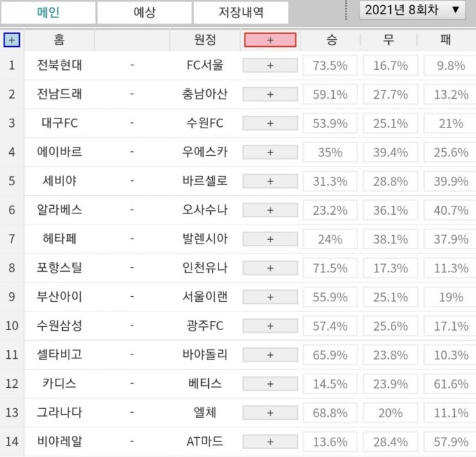The height and width of the screenshot is (457, 476).
Task: Select the 19% loss cell in row 9
Action: [x=450, y=297]
